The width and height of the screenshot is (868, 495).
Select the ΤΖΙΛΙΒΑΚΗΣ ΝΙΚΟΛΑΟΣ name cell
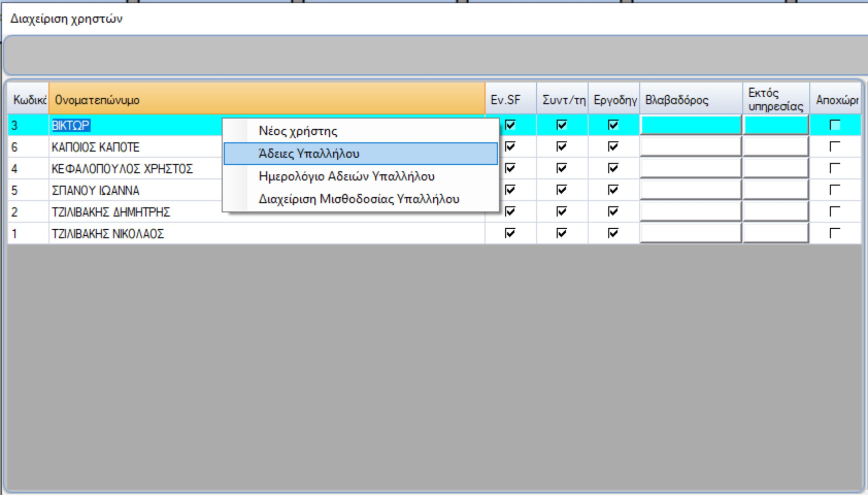pos(107,234)
